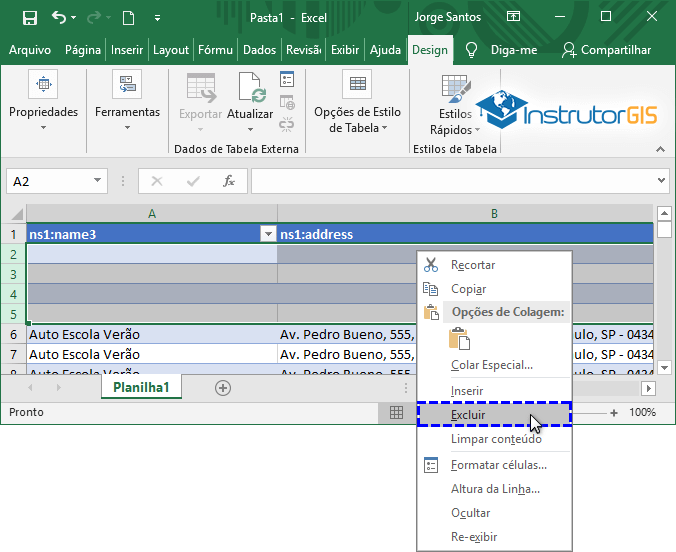Open the ns1:name3 column filter dropdown
The height and width of the screenshot is (552, 676).
(x=267, y=234)
